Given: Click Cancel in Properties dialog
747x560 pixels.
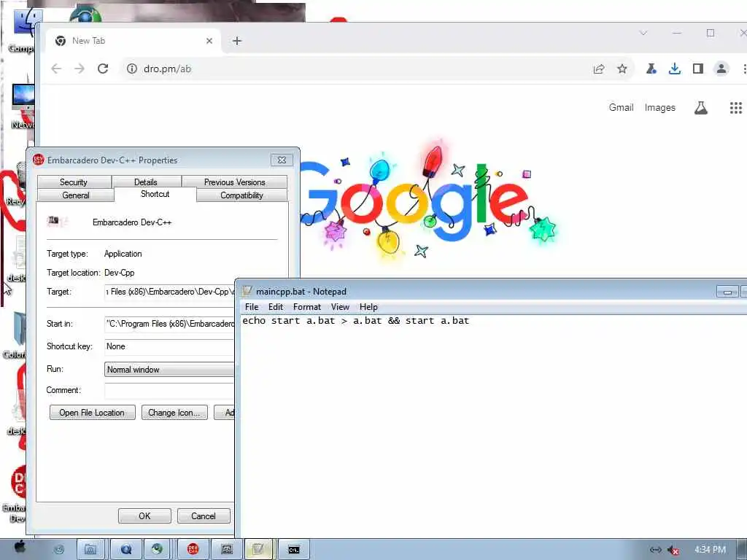Looking at the screenshot, I should pyautogui.click(x=204, y=516).
